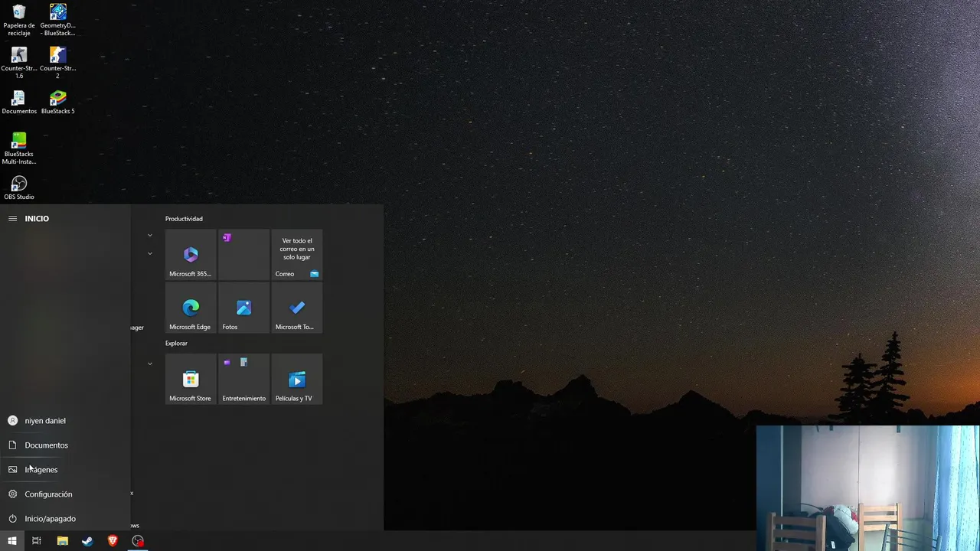Viewport: 980px width, 551px height.
Task: Collapse the INICIO hamburger menu
Action: point(12,219)
